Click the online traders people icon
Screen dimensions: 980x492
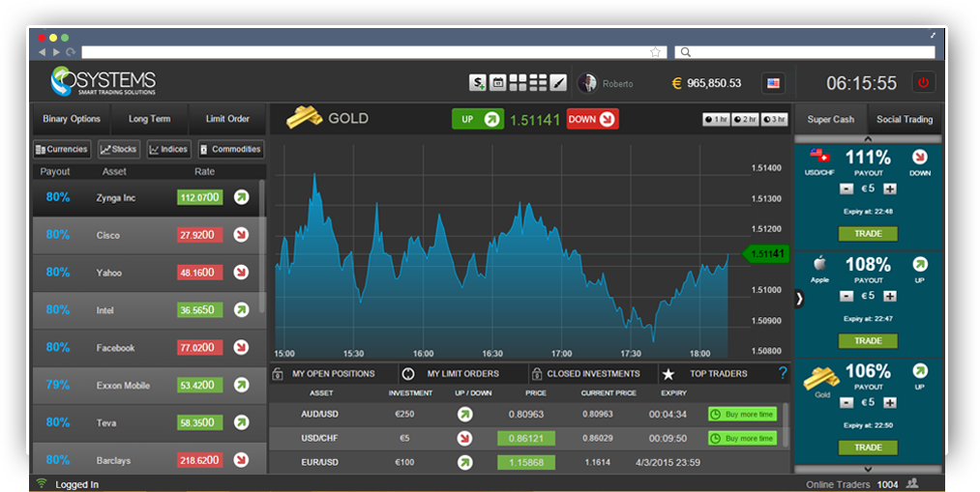[912, 484]
